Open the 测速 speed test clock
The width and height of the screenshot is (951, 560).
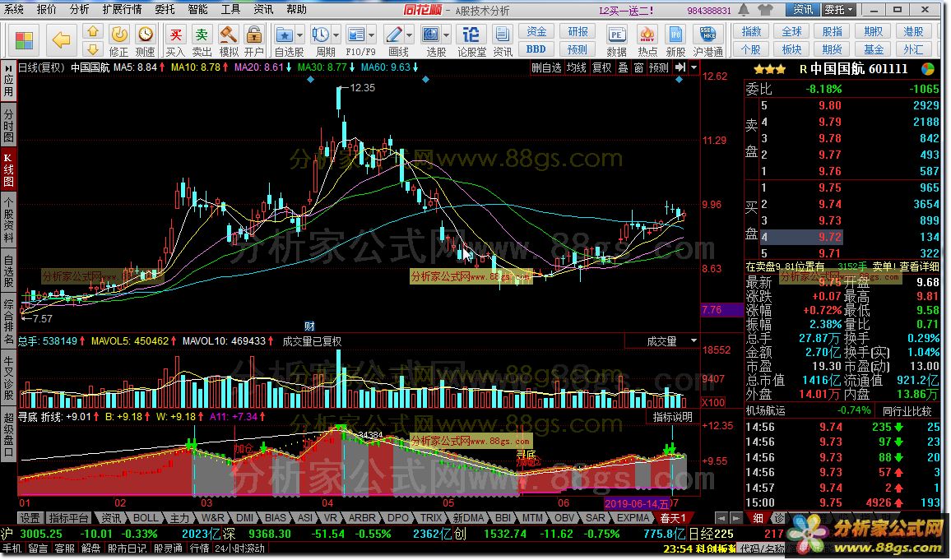click(x=146, y=40)
